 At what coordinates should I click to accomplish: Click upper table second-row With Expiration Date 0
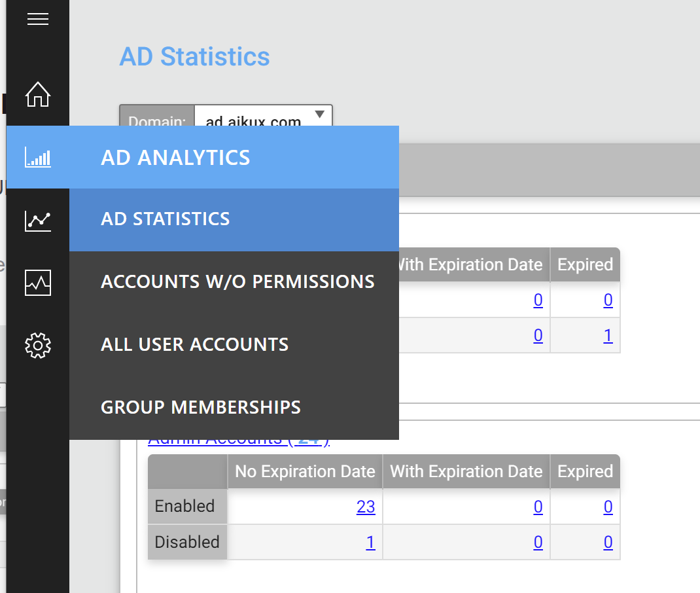[538, 335]
